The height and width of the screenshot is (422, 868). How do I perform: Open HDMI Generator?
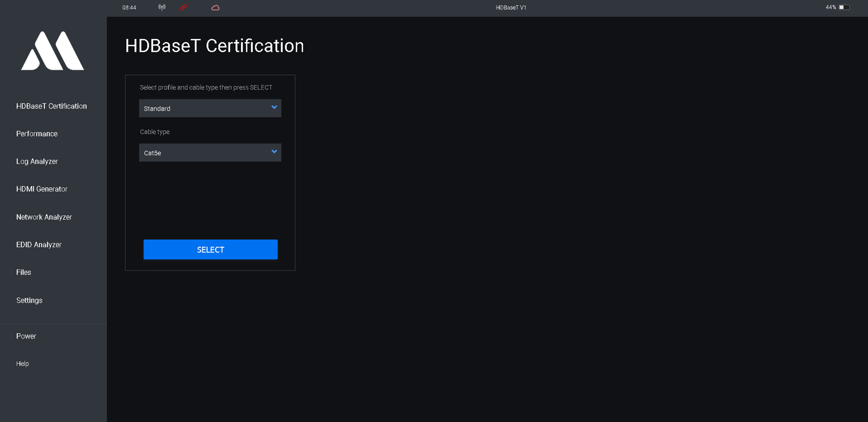pyautogui.click(x=42, y=189)
